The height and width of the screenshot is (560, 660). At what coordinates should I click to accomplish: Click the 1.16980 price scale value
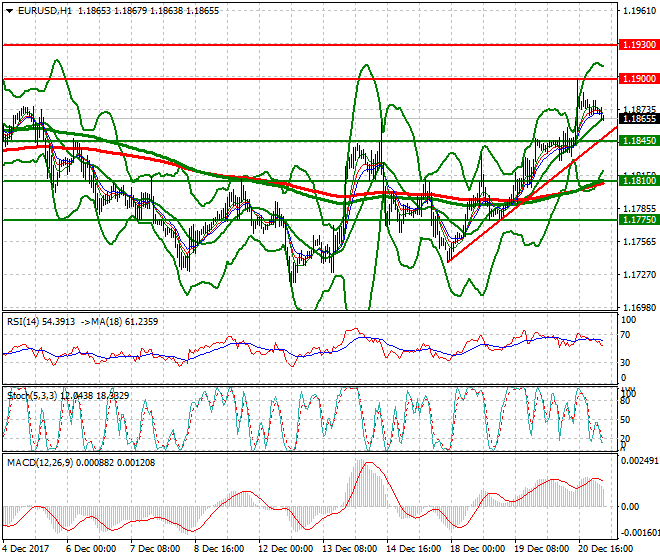[x=639, y=308]
